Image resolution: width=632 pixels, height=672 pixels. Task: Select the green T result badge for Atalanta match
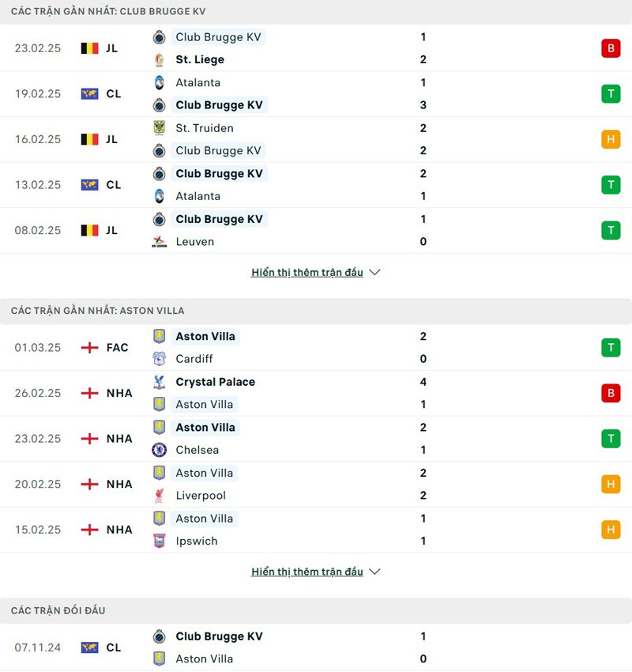click(611, 93)
